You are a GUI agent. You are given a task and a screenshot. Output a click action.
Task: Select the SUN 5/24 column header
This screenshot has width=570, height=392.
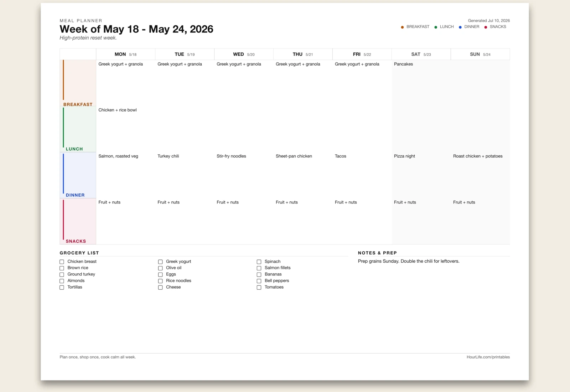tap(480, 54)
